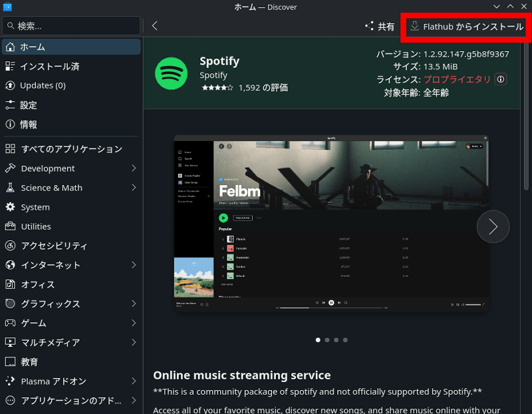Viewport: 532px width, 414px height.
Task: Click the 対象年齢: 全年齢 text
Action: [416, 93]
